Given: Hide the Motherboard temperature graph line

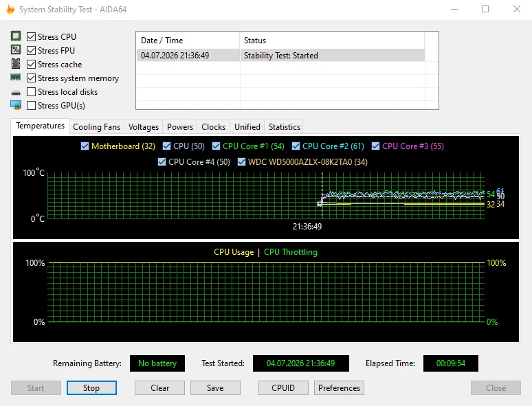Looking at the screenshot, I should tap(85, 146).
